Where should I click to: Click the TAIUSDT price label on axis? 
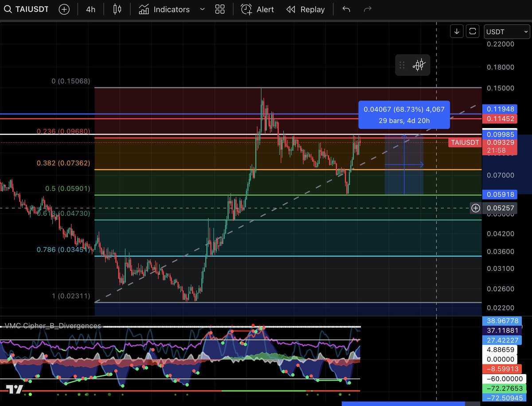point(465,142)
